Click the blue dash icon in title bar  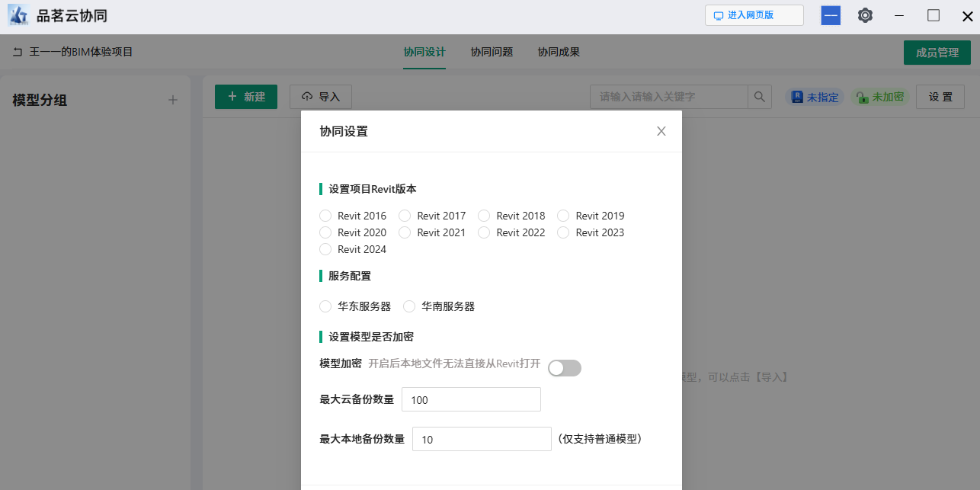[831, 15]
